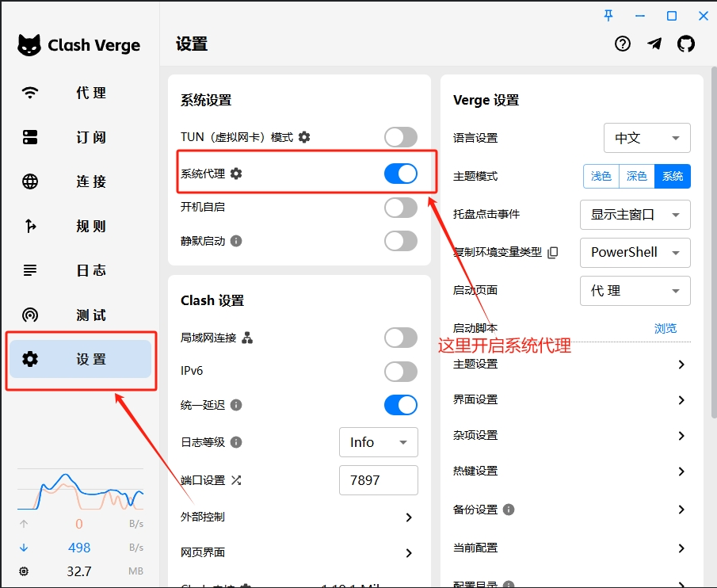This screenshot has width=717, height=588.
Task: Click copy icon beside 复制环境变量类型
Action: click(x=553, y=252)
